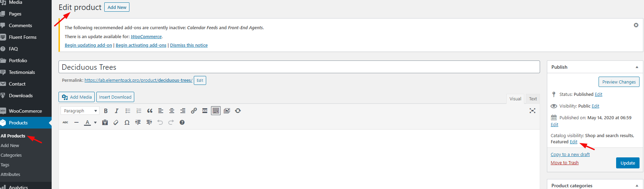The height and width of the screenshot is (189, 644).
Task: Click the Move to Trash link
Action: coord(564,163)
